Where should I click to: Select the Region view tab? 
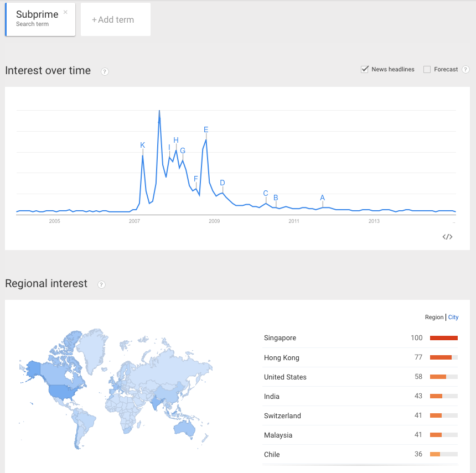point(434,317)
